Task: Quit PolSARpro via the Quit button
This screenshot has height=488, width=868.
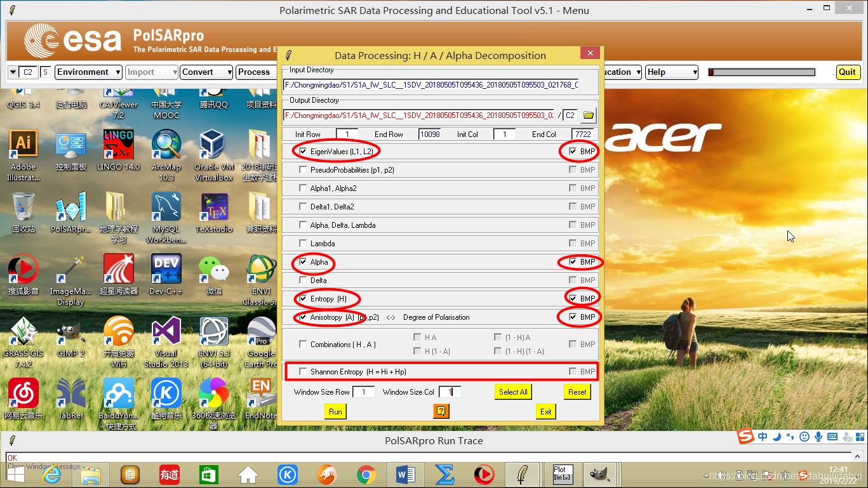Action: pyautogui.click(x=847, y=72)
